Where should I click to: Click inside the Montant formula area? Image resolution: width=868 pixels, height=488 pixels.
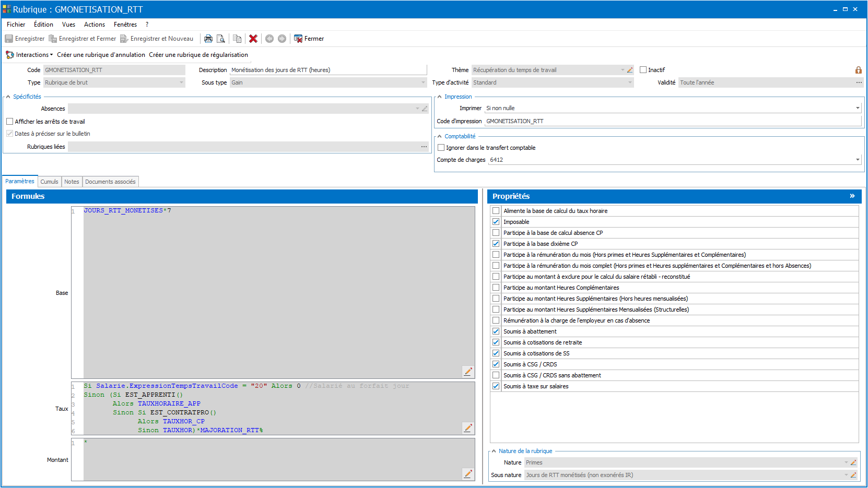tap(273, 459)
